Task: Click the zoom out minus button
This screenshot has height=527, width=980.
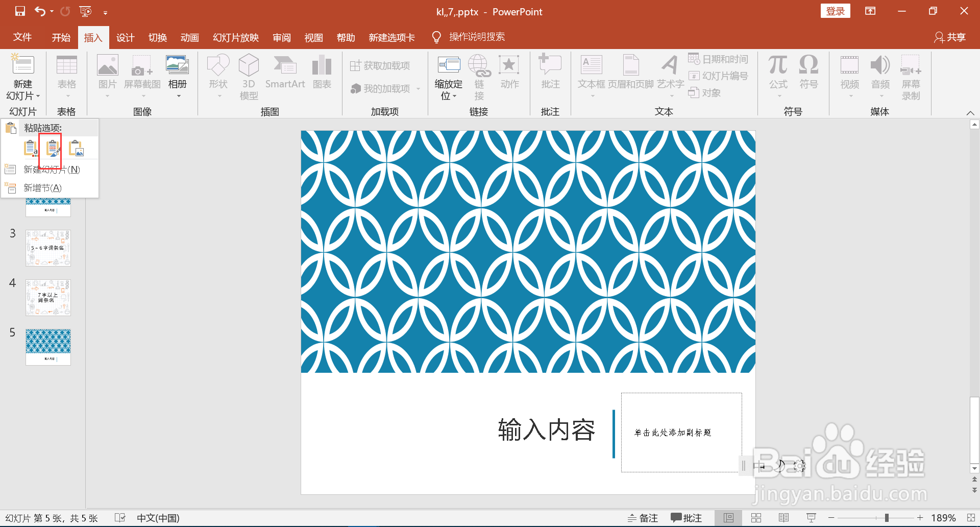Action: [831, 518]
